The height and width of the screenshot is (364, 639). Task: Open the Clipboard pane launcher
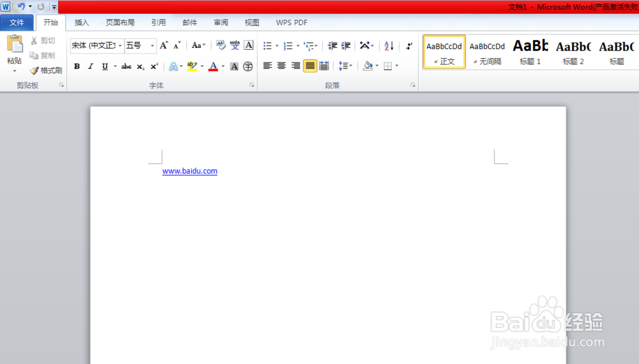click(x=61, y=85)
